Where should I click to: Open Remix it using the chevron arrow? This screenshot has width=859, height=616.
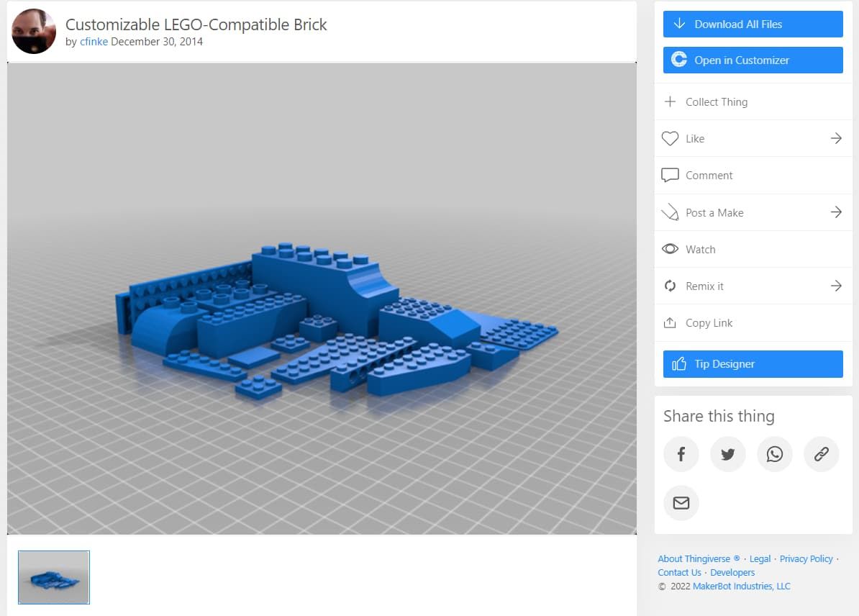point(836,286)
